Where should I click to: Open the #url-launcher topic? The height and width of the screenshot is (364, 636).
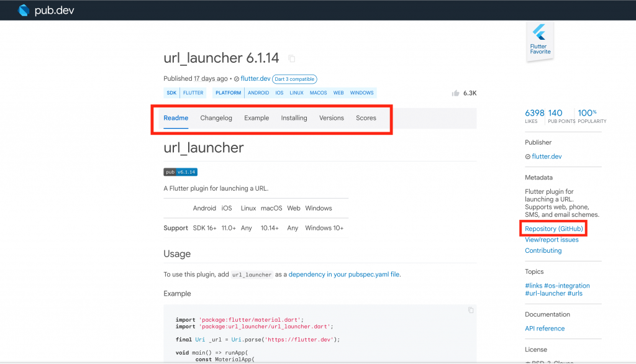point(545,293)
